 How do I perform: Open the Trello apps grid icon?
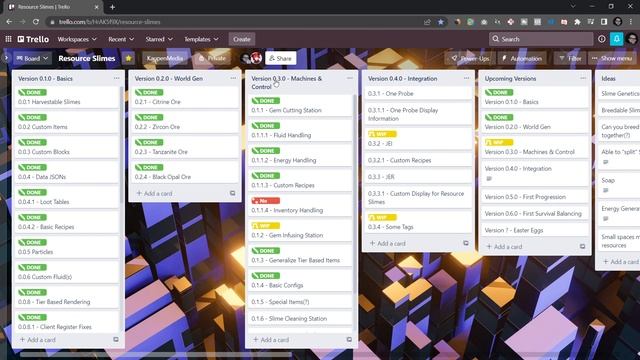tap(8, 39)
